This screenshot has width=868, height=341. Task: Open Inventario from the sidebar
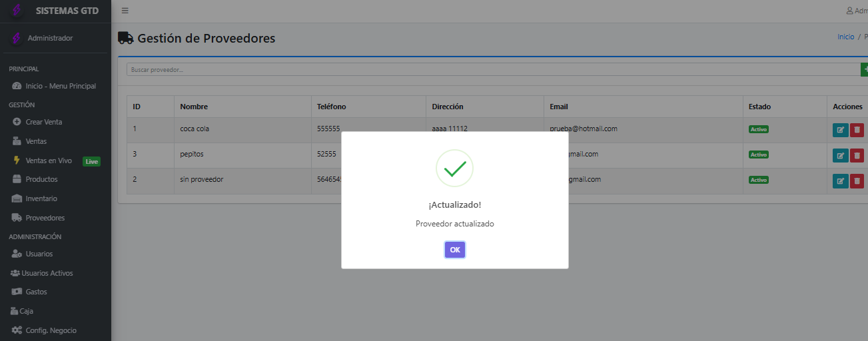(41, 198)
